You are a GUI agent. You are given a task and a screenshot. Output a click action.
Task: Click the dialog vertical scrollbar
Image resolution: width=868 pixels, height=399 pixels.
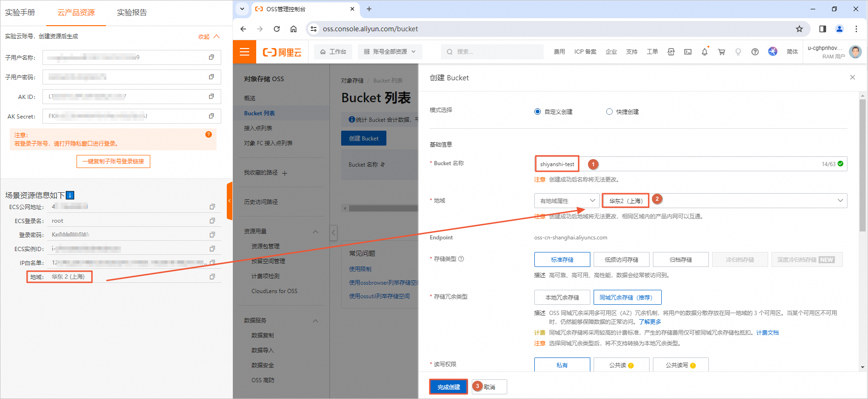pyautogui.click(x=862, y=165)
